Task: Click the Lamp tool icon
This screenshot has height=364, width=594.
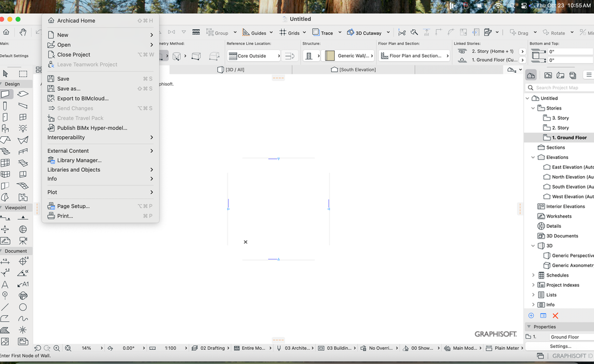Action: pos(23,128)
